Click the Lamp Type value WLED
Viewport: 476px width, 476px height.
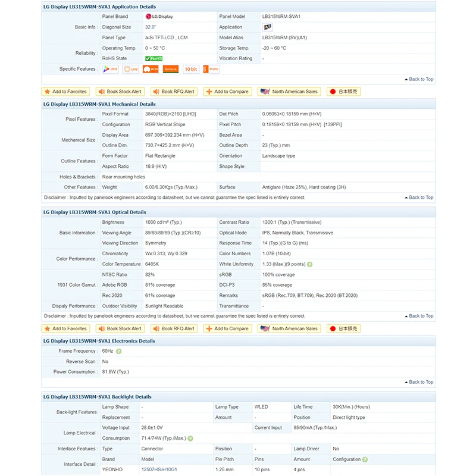(x=261, y=407)
